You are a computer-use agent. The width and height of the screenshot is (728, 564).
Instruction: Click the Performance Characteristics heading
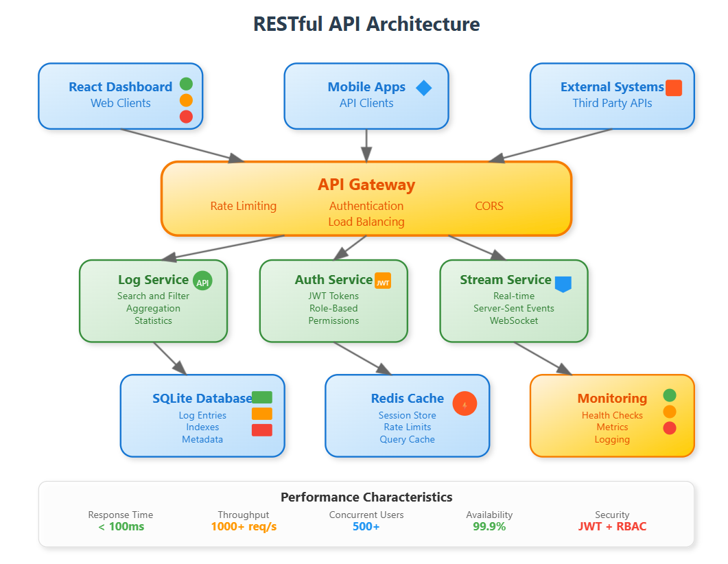click(366, 497)
